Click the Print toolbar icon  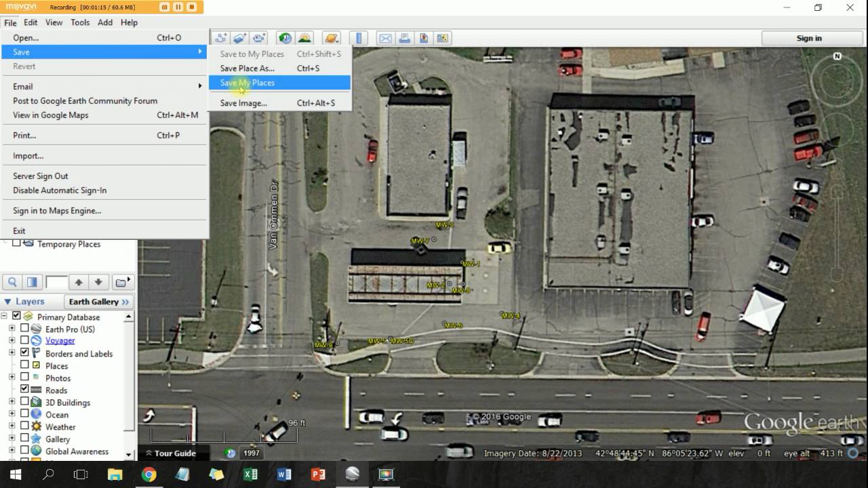(404, 38)
